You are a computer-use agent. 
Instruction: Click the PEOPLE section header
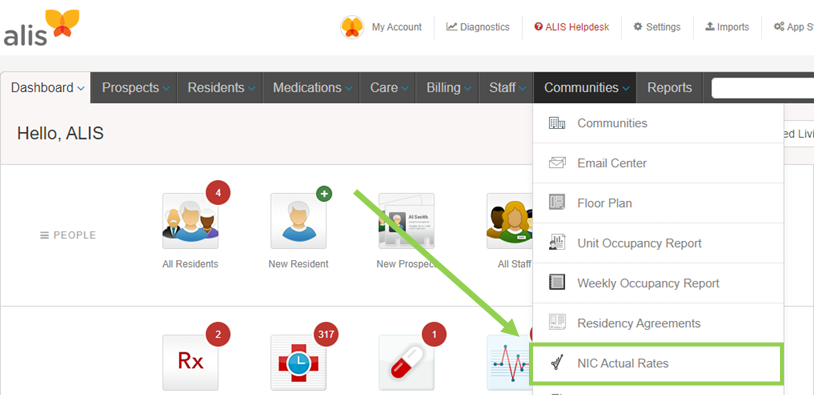(x=68, y=235)
